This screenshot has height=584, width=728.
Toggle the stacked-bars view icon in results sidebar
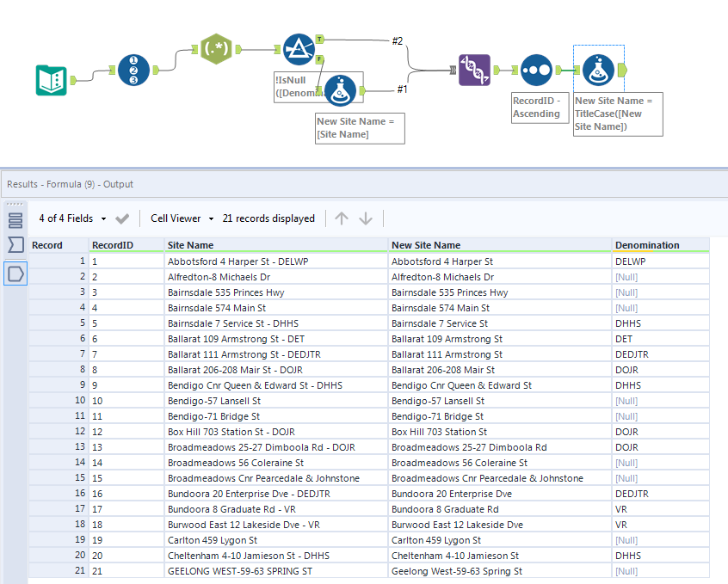(x=14, y=220)
